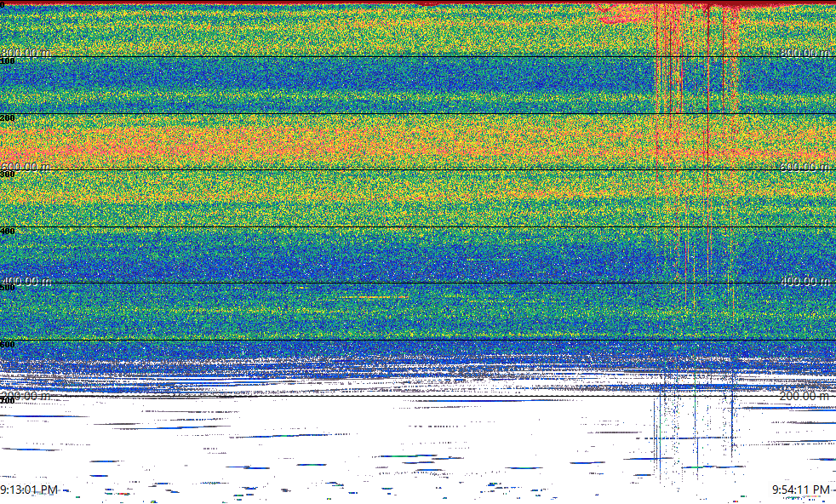Click the small bold 200 gridline label
836x504 pixels.
click(x=8, y=117)
